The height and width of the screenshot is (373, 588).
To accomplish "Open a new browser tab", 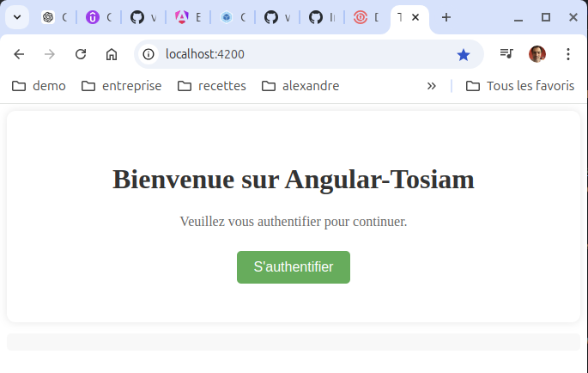I will coord(446,17).
